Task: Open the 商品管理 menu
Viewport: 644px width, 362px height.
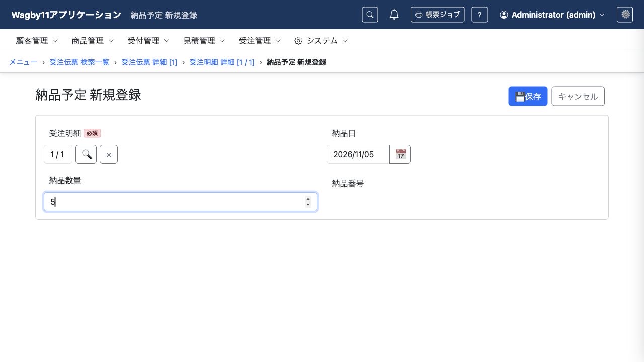Action: (93, 41)
